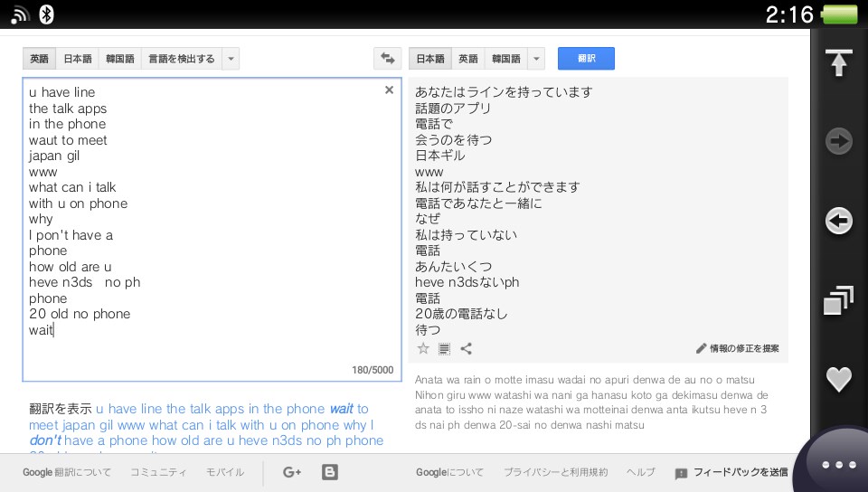Click the suggested corrected text link

pos(206,425)
